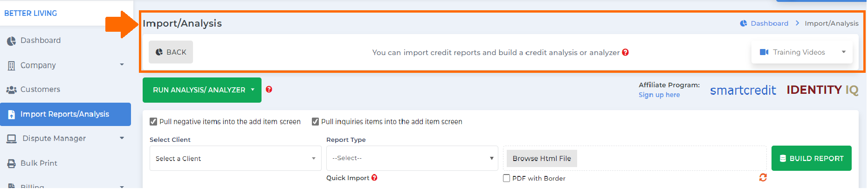Open the Select a Client dropdown
Screen dimensions: 868x189
[235, 159]
